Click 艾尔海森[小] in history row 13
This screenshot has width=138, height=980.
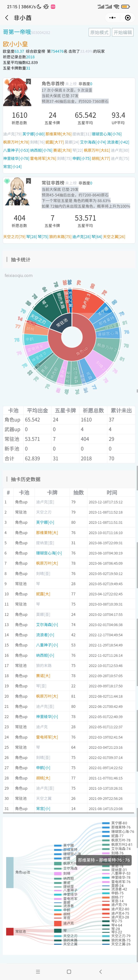pyautogui.click(x=47, y=624)
